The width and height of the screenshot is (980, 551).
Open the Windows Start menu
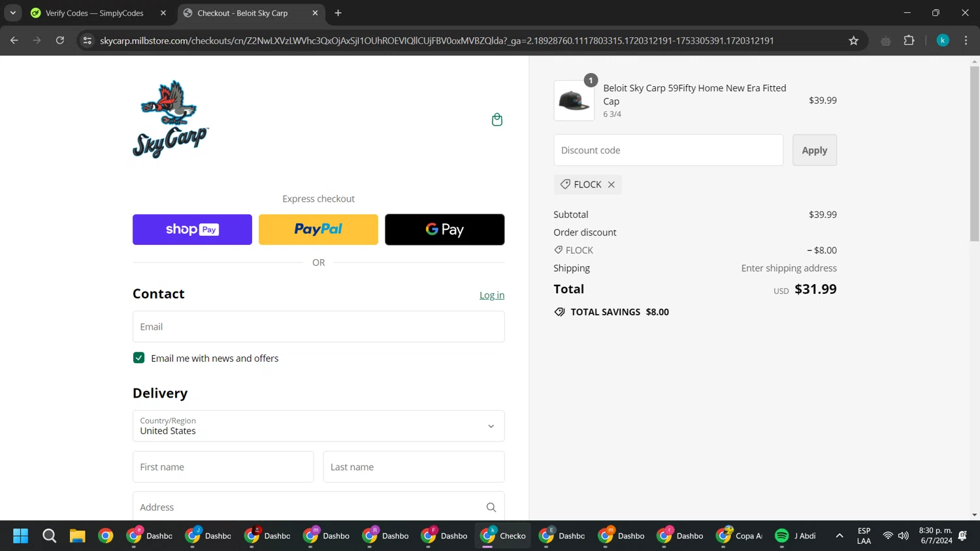tap(21, 536)
